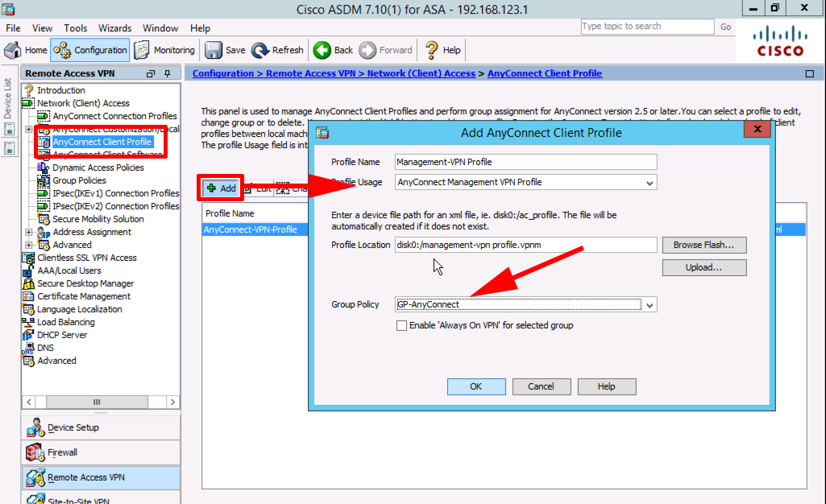Open the Profile Usage dropdown

pyautogui.click(x=650, y=183)
